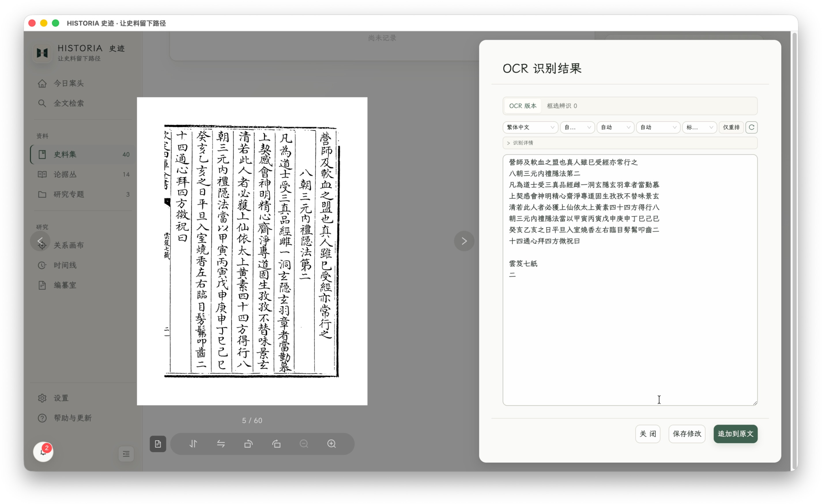Open the 标… dropdown
822x504 pixels.
[x=700, y=127]
